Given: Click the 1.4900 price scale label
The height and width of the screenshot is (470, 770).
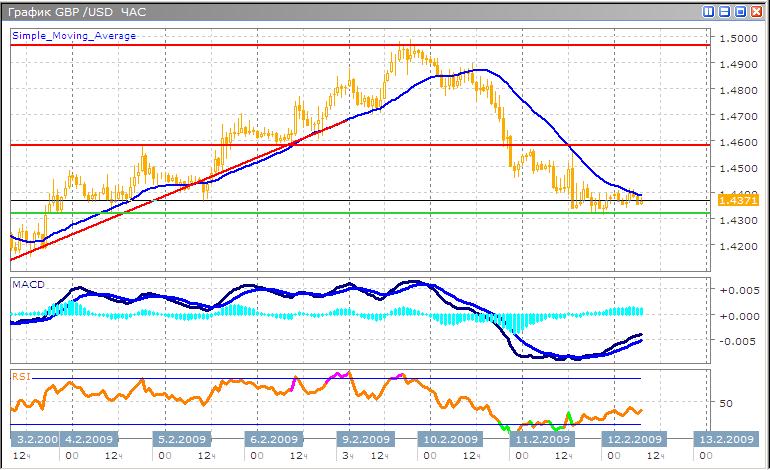Looking at the screenshot, I should (x=738, y=64).
